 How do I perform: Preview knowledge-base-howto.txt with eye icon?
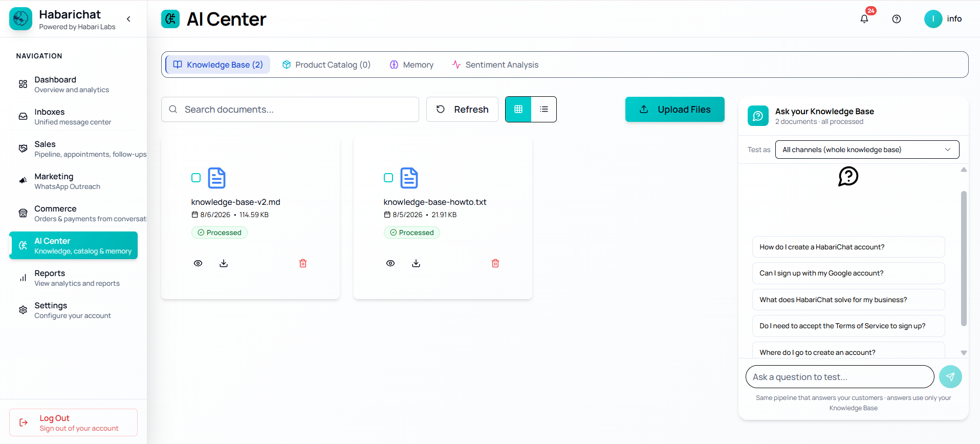[390, 263]
